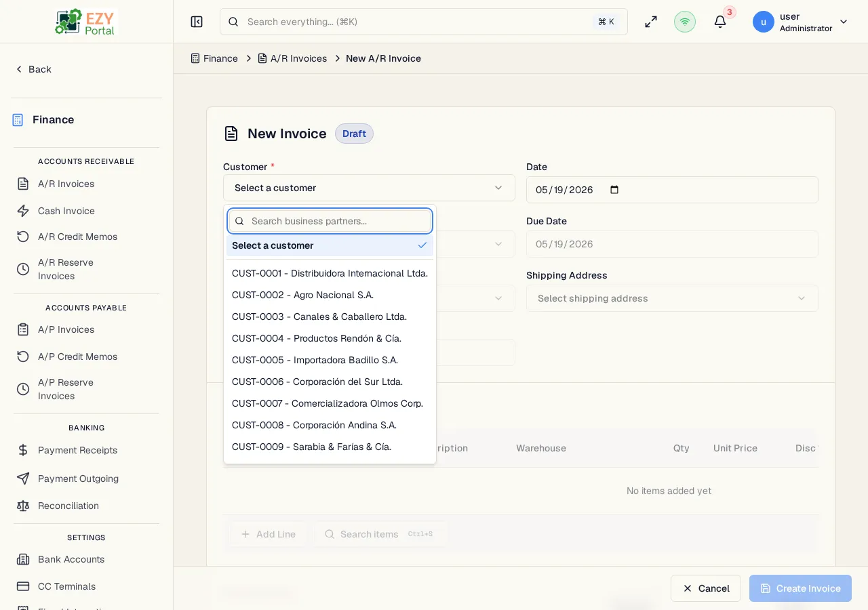Select CUST-0008 Corporación Andina S.A.
Image resolution: width=868 pixels, height=610 pixels.
[x=330, y=425]
